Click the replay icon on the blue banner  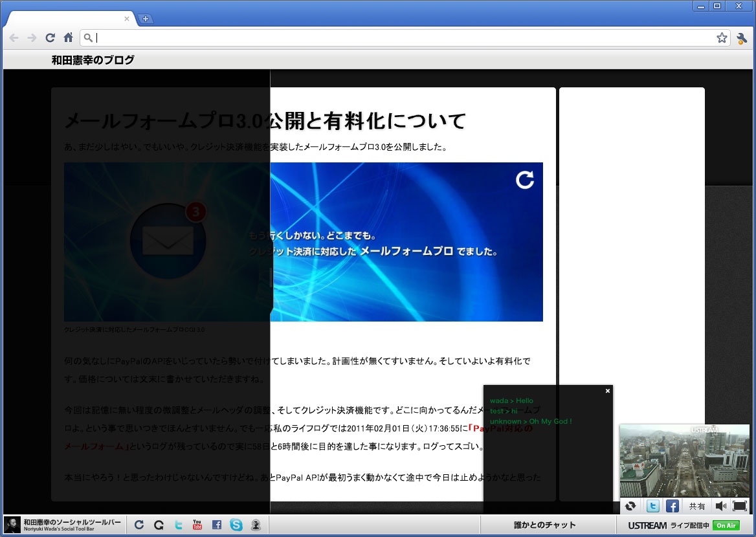click(x=524, y=180)
